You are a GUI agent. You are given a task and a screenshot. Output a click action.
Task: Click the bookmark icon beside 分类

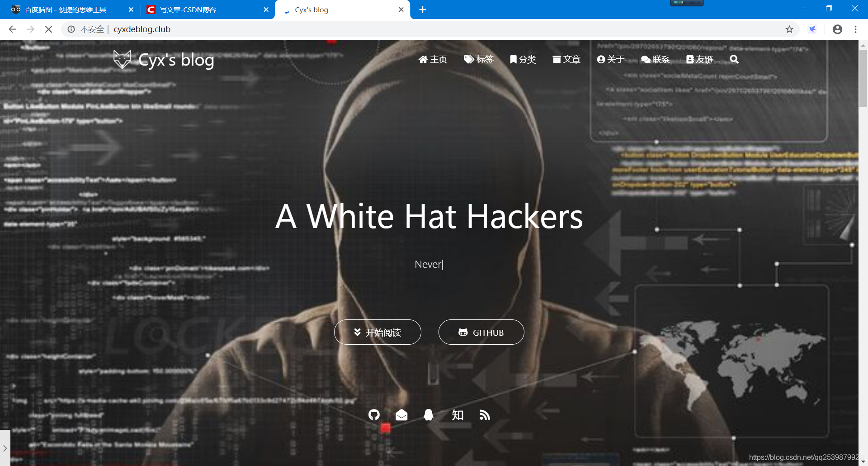[x=513, y=59]
